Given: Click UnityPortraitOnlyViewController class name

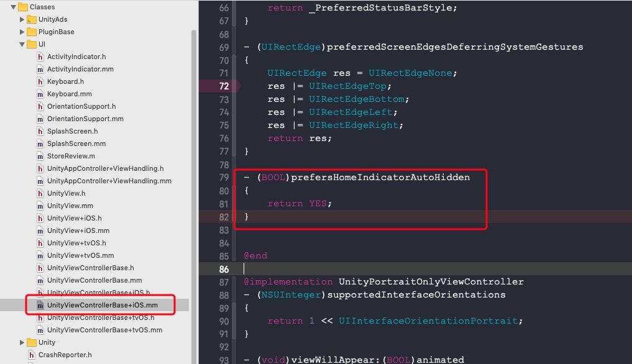Looking at the screenshot, I should point(431,282).
